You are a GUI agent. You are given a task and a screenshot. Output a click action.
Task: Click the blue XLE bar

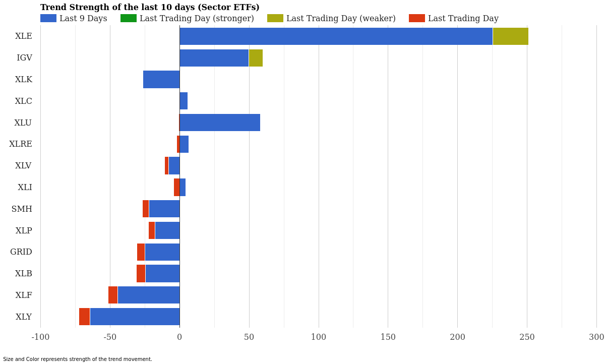click(x=336, y=36)
